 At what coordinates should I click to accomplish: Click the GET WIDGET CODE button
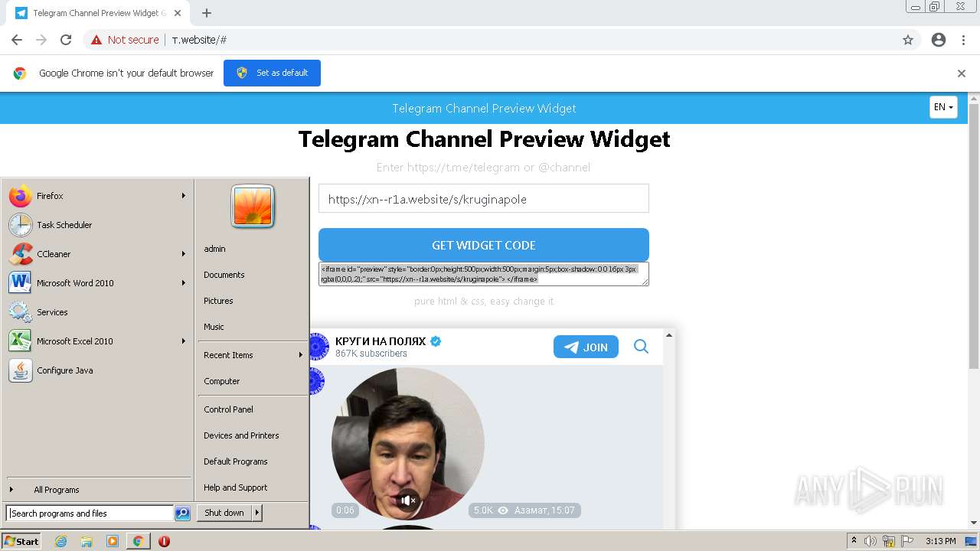click(x=484, y=245)
